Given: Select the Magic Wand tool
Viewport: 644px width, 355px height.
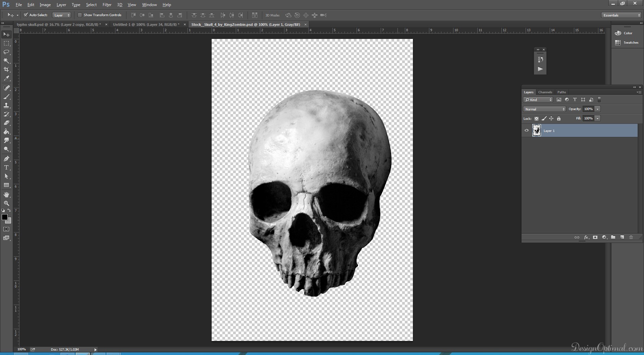Looking at the screenshot, I should [6, 61].
